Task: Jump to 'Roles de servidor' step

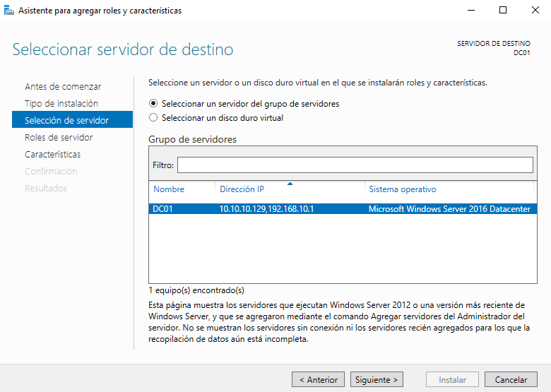Action: pos(59,138)
